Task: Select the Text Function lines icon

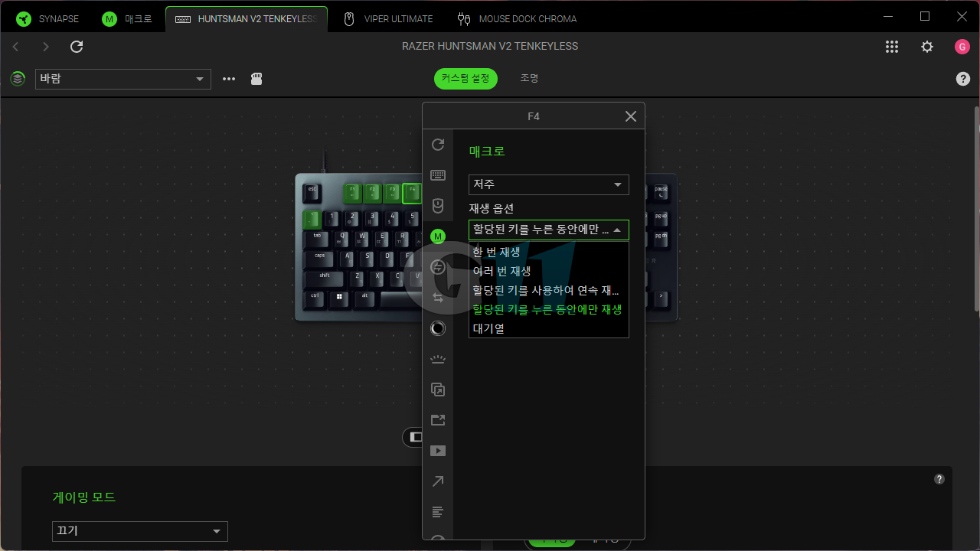Action: (438, 512)
